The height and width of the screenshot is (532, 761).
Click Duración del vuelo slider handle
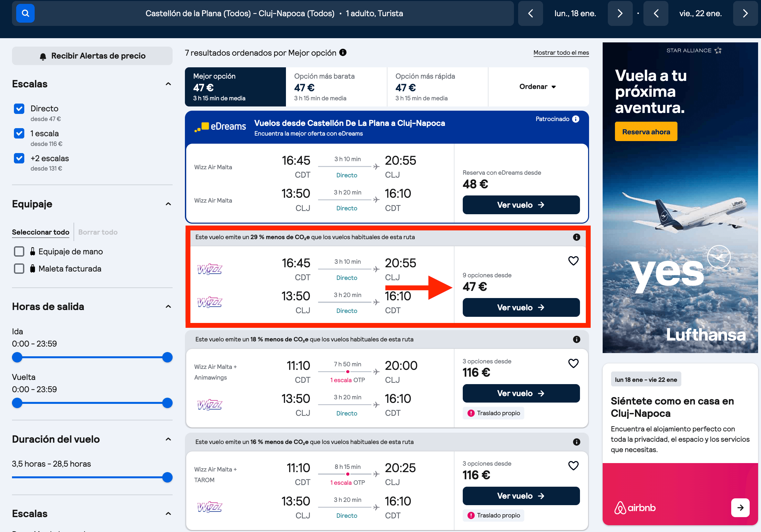167,477
